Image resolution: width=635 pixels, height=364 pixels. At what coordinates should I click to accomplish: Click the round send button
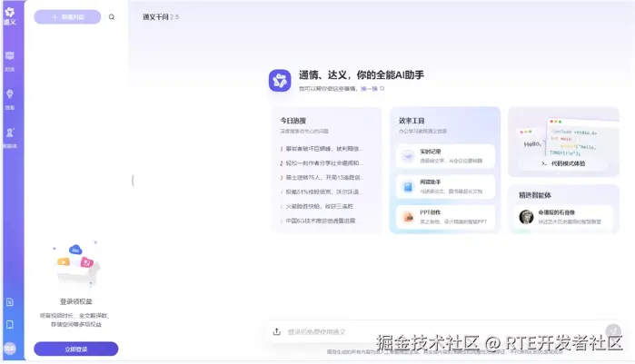[x=613, y=331]
